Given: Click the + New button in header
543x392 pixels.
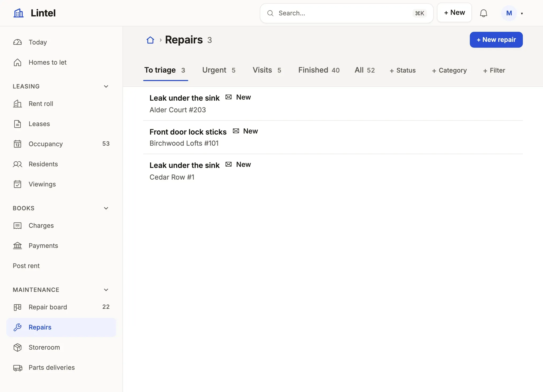Looking at the screenshot, I should click(x=454, y=13).
